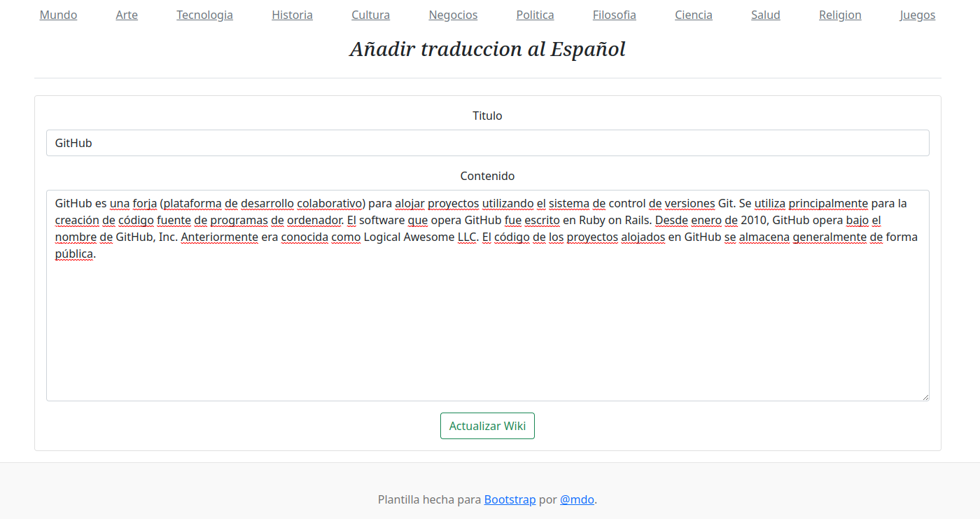Open the Cultura category
980x519 pixels.
(x=370, y=15)
